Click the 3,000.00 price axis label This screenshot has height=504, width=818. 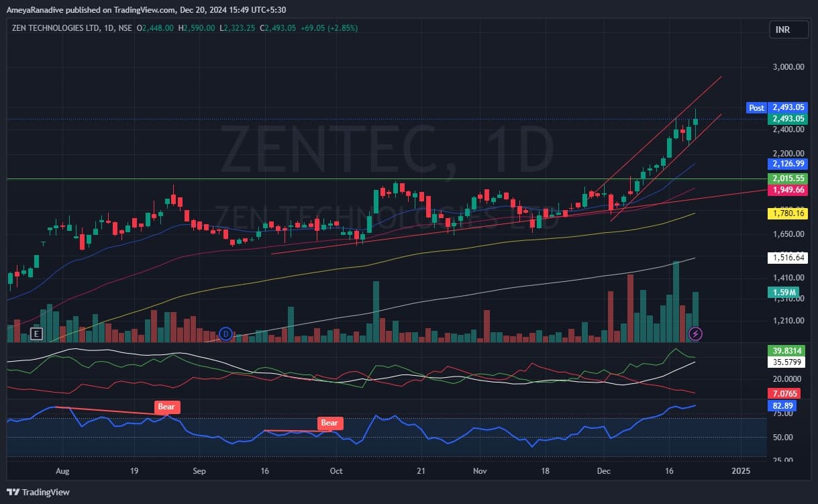tap(788, 66)
